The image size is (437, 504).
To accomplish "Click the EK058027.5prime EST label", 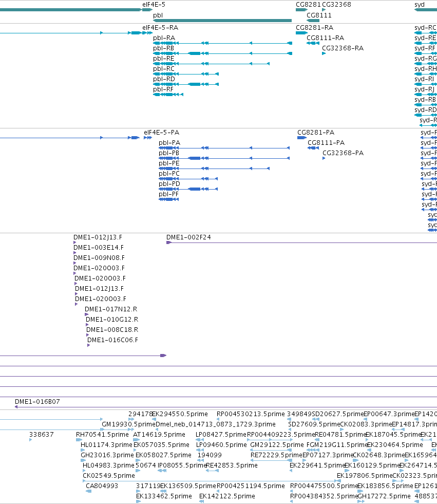I will click(x=163, y=455).
